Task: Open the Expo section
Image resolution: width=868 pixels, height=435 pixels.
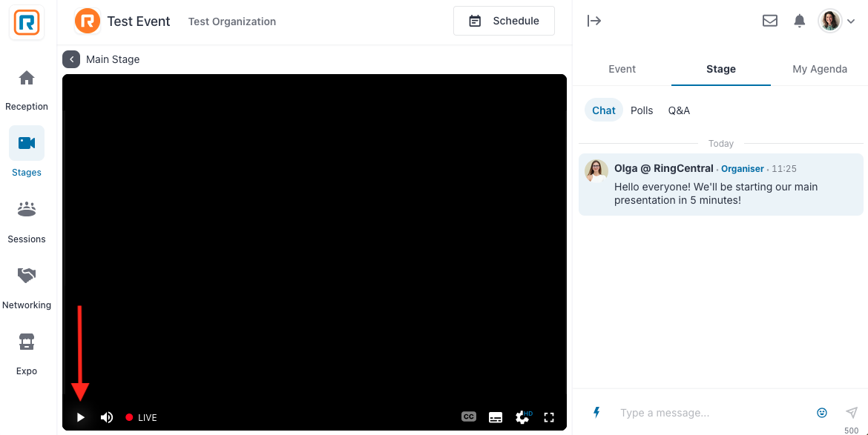Action: (27, 355)
